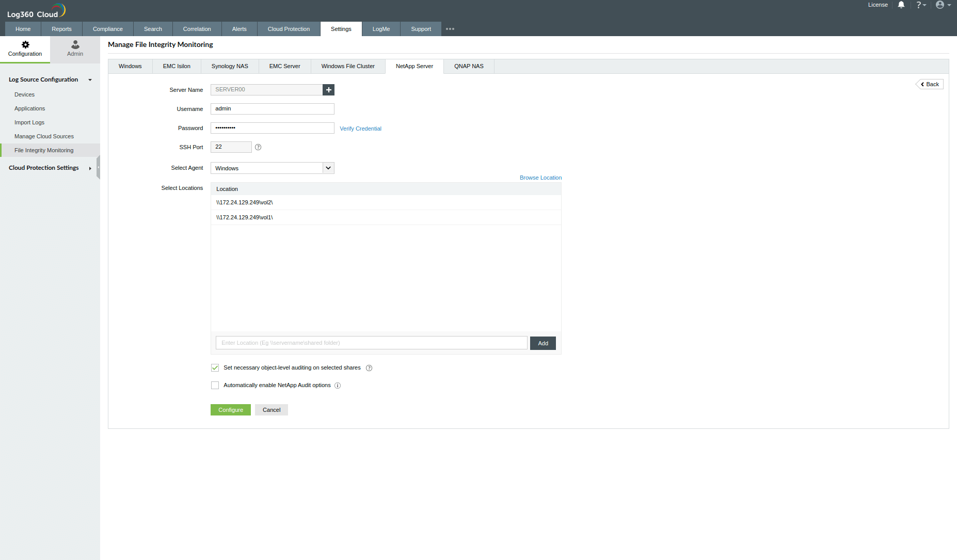Click the overflow dots for more menu tabs
Screen dimensions: 957x560
coord(450,29)
